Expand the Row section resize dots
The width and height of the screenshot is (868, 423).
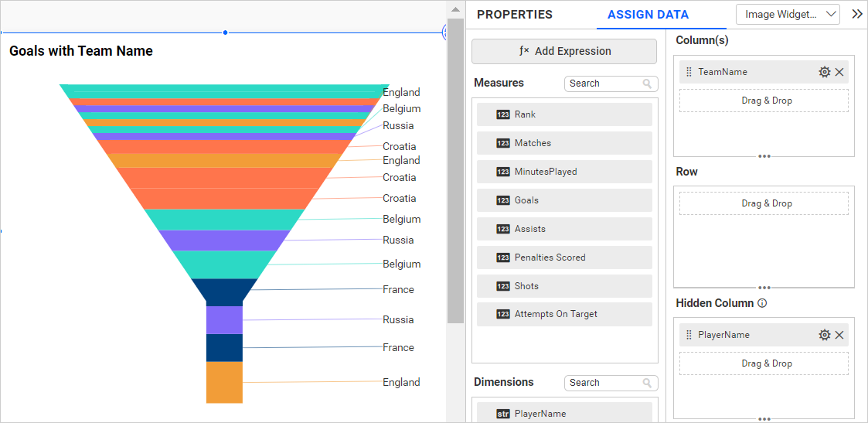point(764,287)
